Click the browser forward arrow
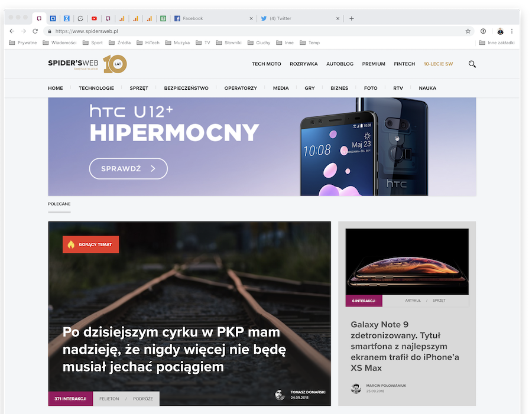The width and height of the screenshot is (532, 414). point(24,31)
